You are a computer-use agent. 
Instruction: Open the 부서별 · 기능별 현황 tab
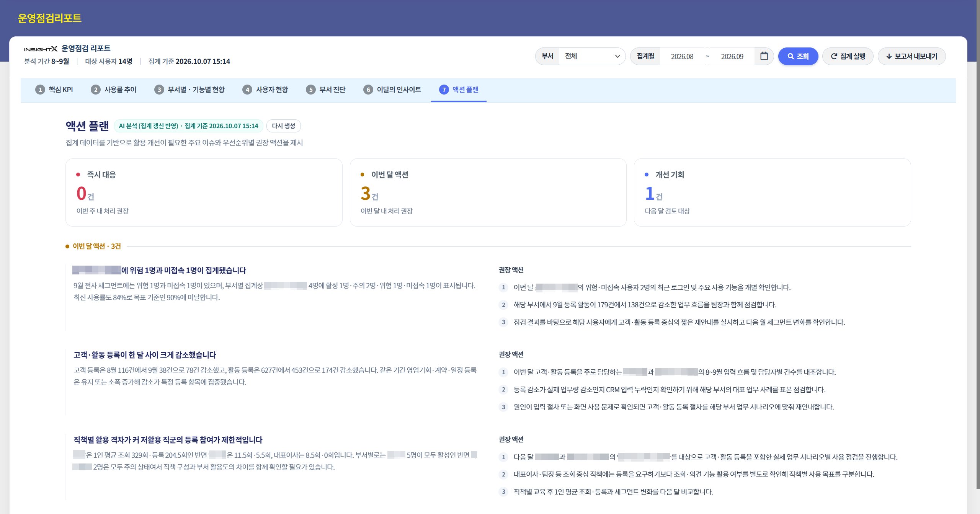click(x=189, y=90)
